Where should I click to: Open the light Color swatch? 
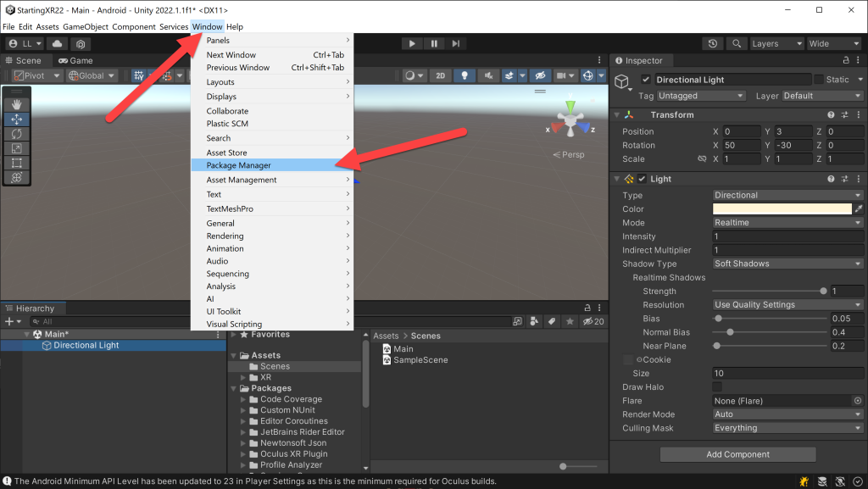click(782, 208)
